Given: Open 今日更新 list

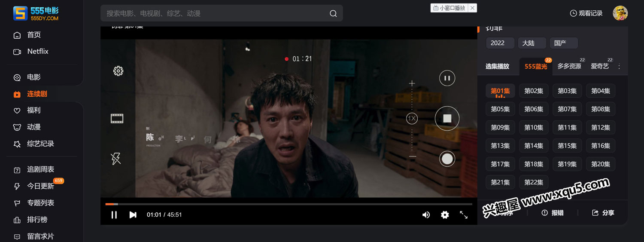Looking at the screenshot, I should (x=34, y=186).
